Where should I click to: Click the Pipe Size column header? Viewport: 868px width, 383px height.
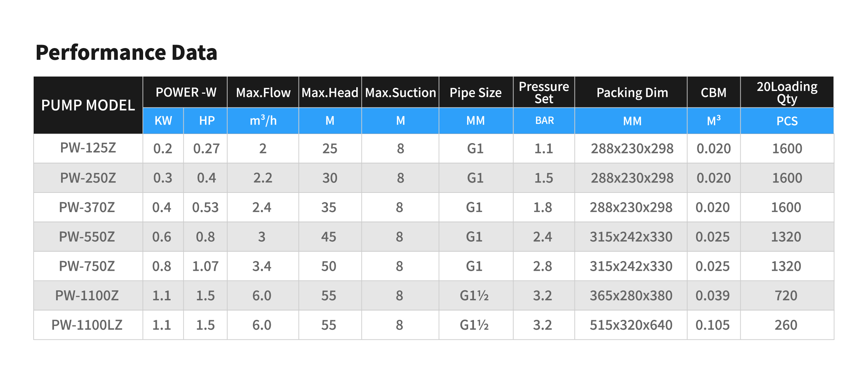(476, 92)
